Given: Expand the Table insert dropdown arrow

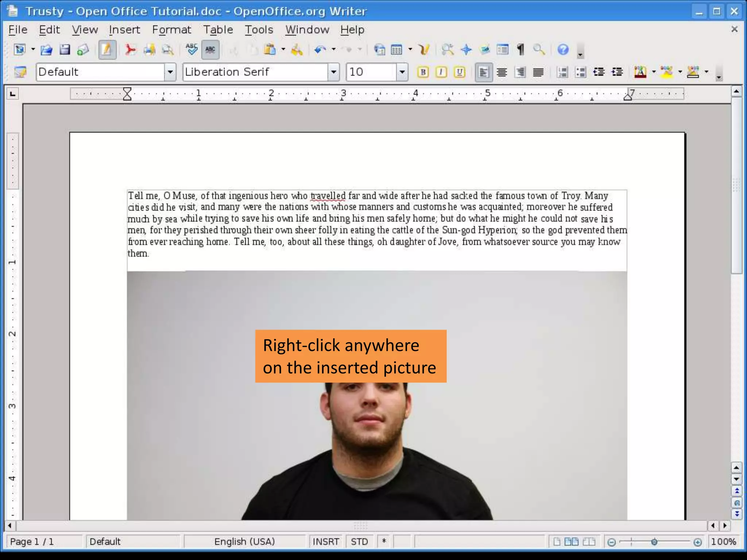Looking at the screenshot, I should coord(410,50).
